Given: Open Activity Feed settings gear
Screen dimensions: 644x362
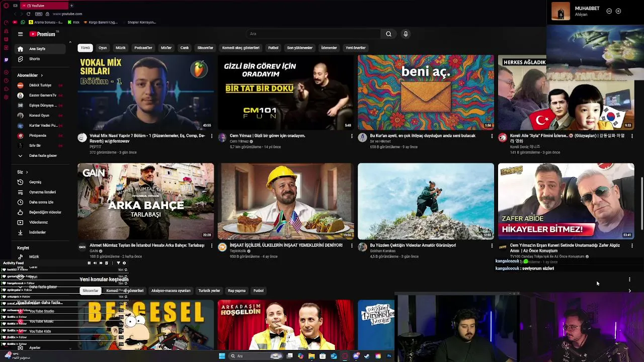Looking at the screenshot, I should 124,263.
